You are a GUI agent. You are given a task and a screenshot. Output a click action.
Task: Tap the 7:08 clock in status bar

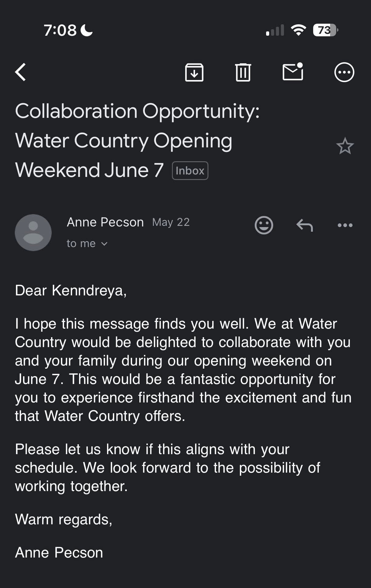point(60,30)
